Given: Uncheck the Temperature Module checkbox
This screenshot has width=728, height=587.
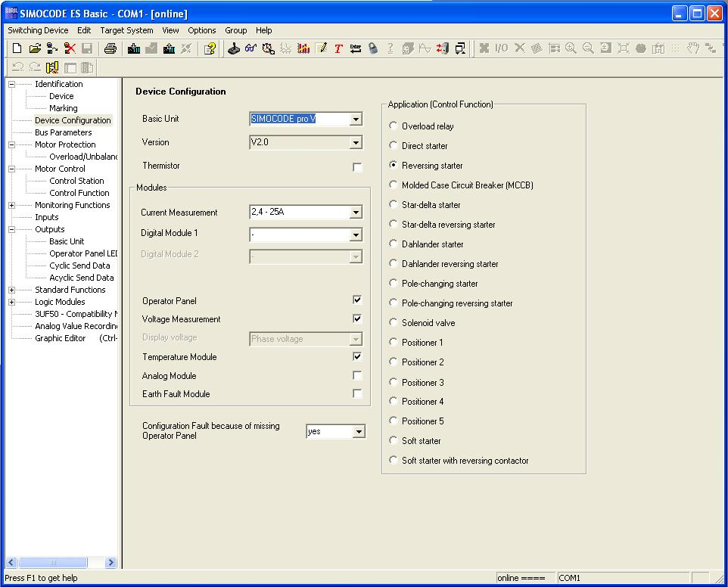Looking at the screenshot, I should [x=357, y=356].
